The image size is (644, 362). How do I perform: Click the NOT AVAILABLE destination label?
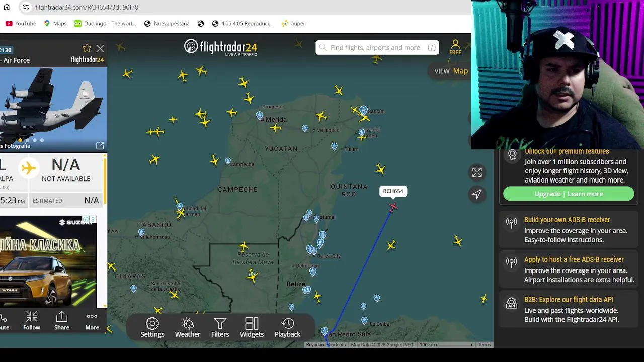click(x=66, y=178)
